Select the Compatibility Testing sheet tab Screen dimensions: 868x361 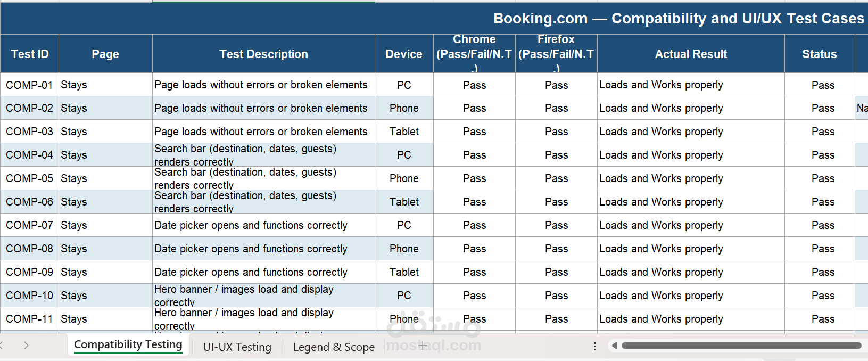click(x=128, y=345)
